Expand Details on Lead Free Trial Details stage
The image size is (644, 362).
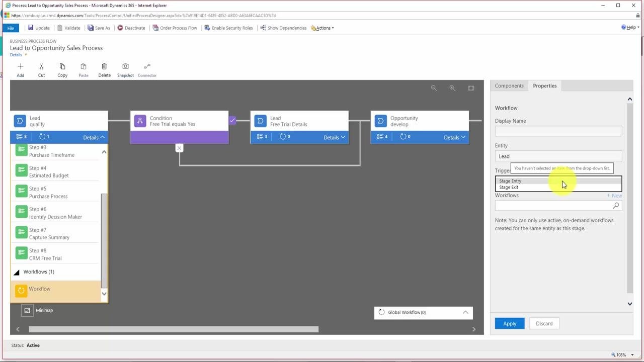click(334, 137)
